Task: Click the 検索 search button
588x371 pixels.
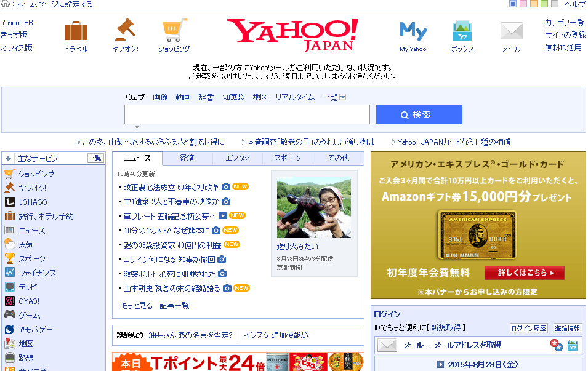Action: [419, 114]
